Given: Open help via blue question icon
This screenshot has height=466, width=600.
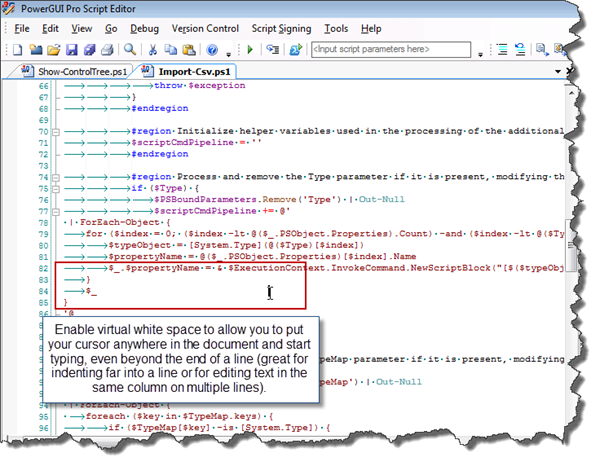Looking at the screenshot, I should (x=212, y=50).
